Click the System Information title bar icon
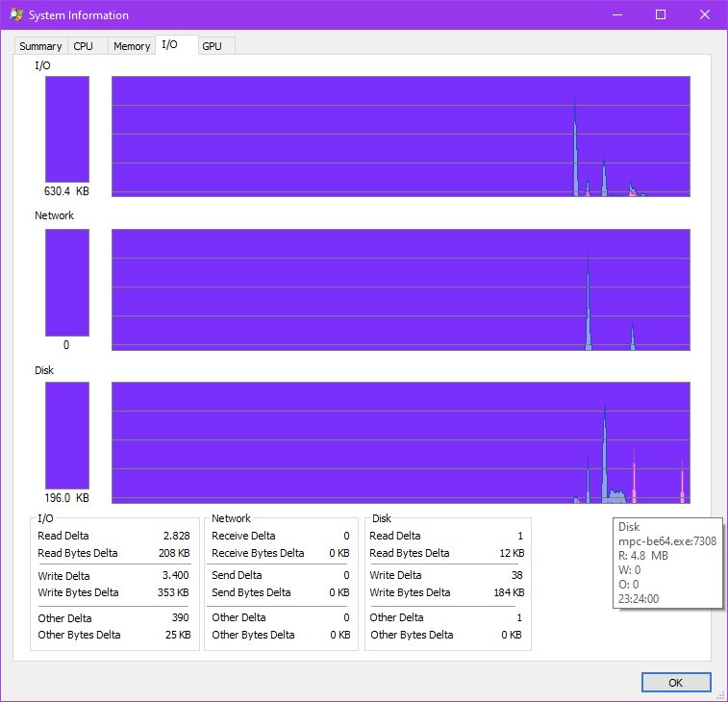The height and width of the screenshot is (702, 728). tap(16, 14)
